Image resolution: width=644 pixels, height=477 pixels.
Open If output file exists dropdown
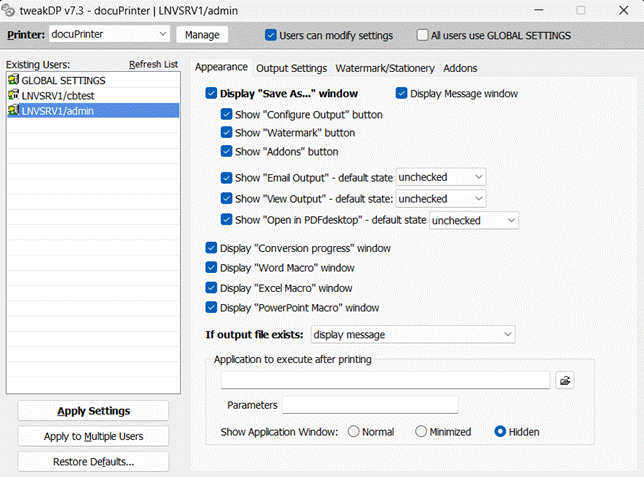[507, 334]
